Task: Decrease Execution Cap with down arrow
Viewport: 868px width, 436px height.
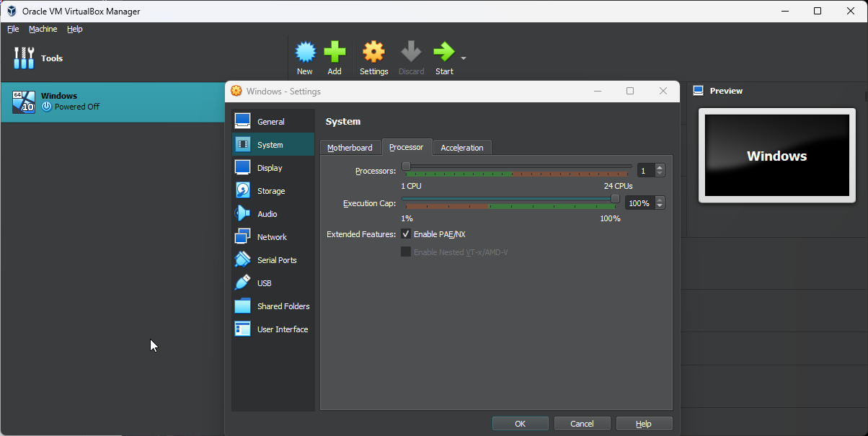Action: (x=660, y=207)
